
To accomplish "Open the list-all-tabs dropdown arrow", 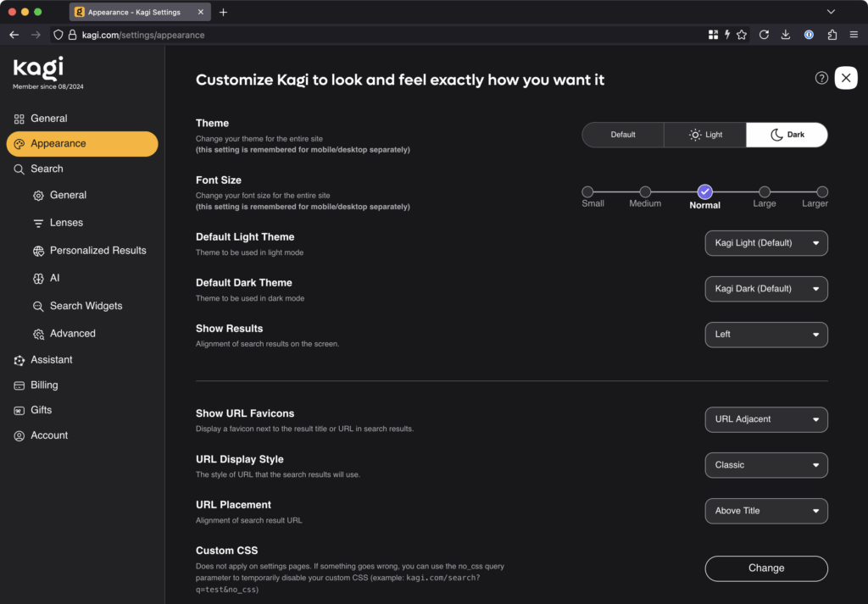I will point(831,12).
